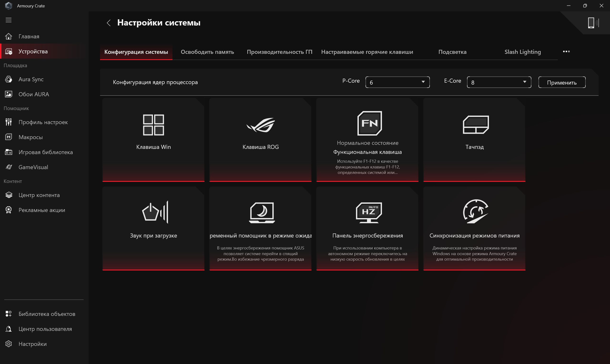Click the E-Core label text
This screenshot has width=610, height=364.
click(452, 81)
